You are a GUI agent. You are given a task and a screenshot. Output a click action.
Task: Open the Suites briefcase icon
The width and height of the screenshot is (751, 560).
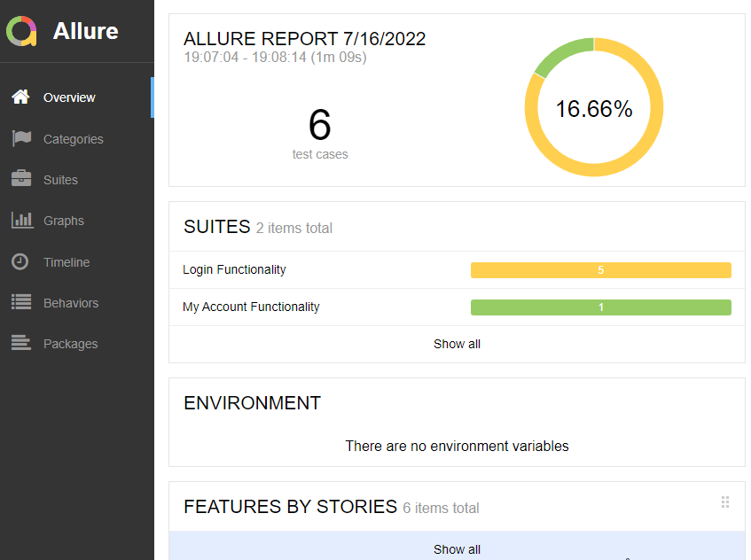[x=21, y=178]
